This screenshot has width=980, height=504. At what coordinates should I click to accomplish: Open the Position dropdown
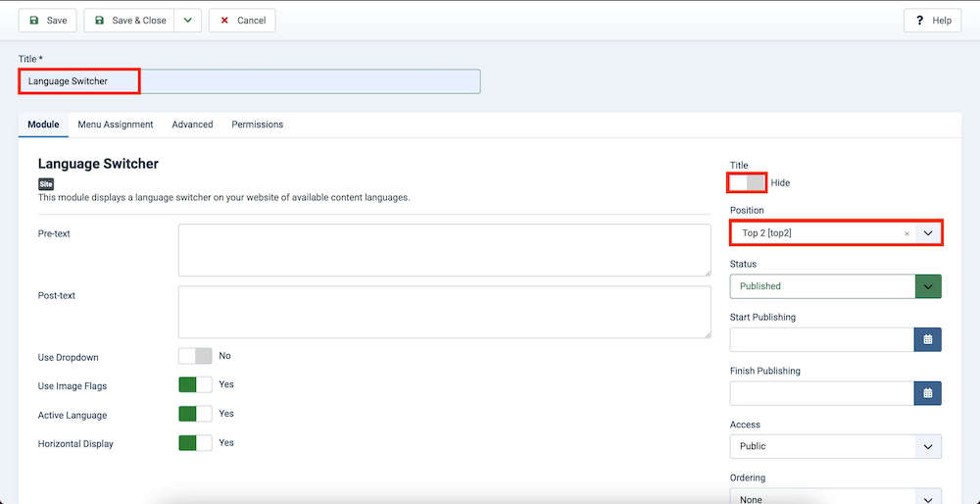click(x=928, y=233)
